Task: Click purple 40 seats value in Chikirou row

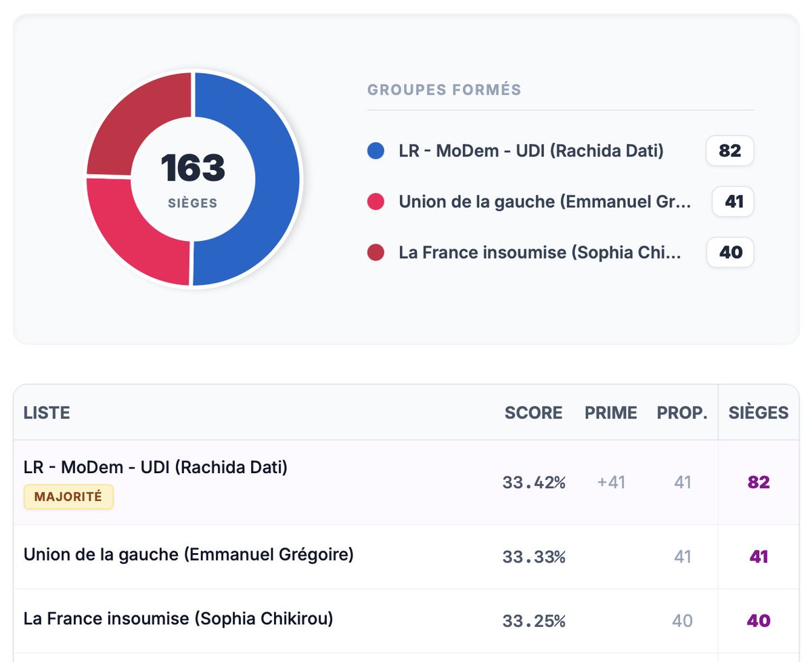Action: click(x=759, y=621)
